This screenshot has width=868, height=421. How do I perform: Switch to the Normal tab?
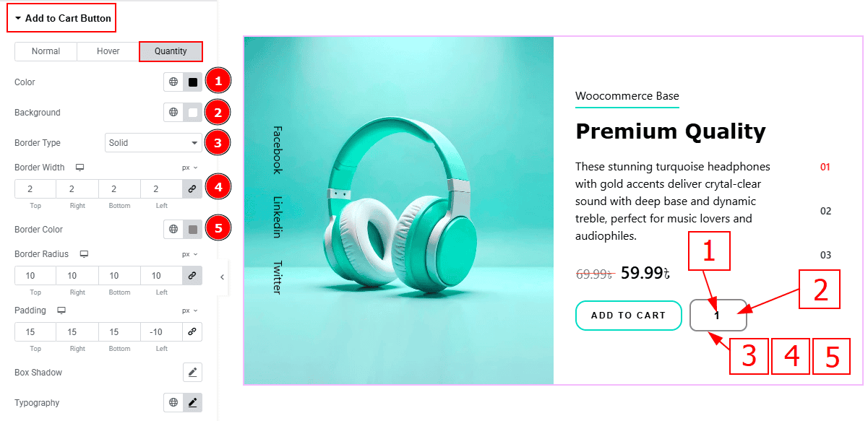point(46,51)
